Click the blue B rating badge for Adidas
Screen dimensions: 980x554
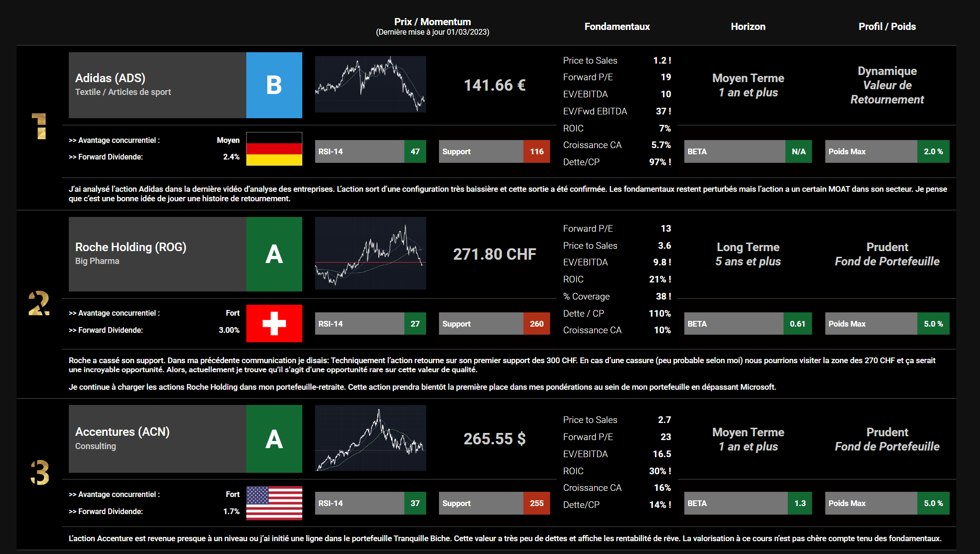coord(274,85)
